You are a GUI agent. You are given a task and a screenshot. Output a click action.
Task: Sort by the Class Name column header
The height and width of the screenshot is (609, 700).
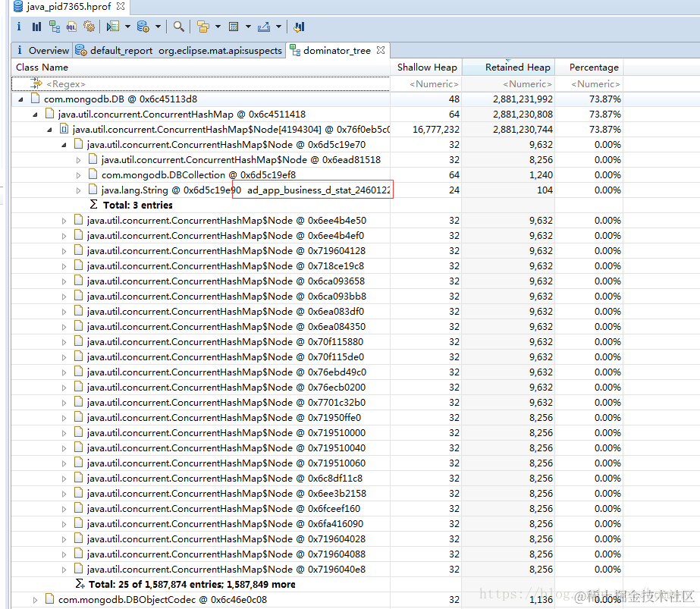pyautogui.click(x=200, y=67)
